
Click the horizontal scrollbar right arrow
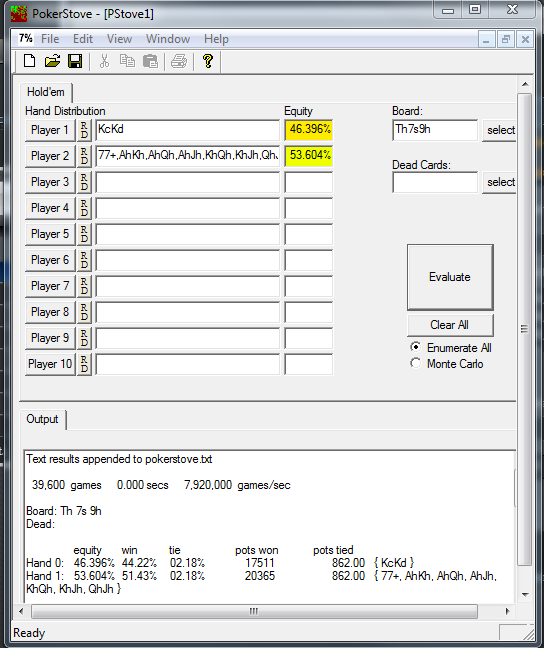click(508, 611)
